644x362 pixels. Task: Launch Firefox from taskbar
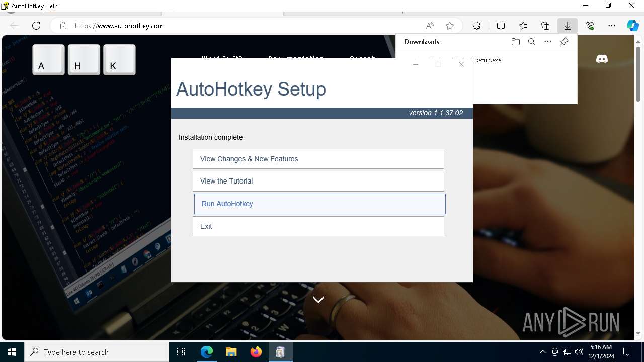point(256,352)
